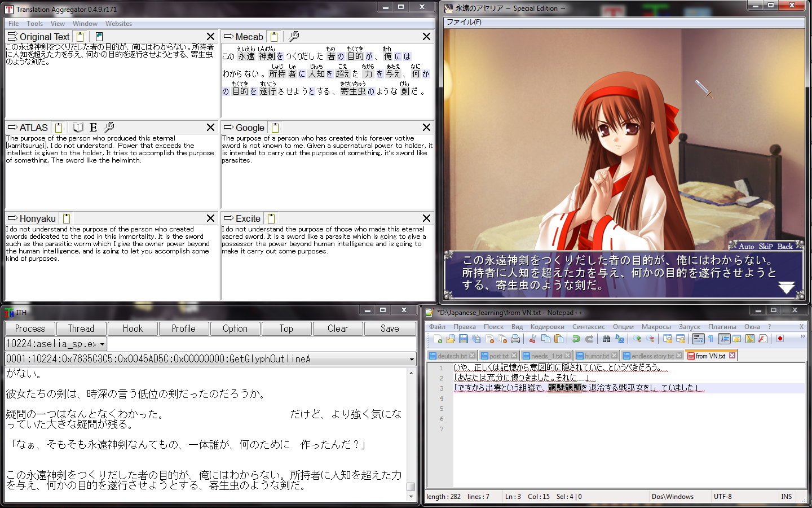Click the Hook button in ITH

coord(133,329)
